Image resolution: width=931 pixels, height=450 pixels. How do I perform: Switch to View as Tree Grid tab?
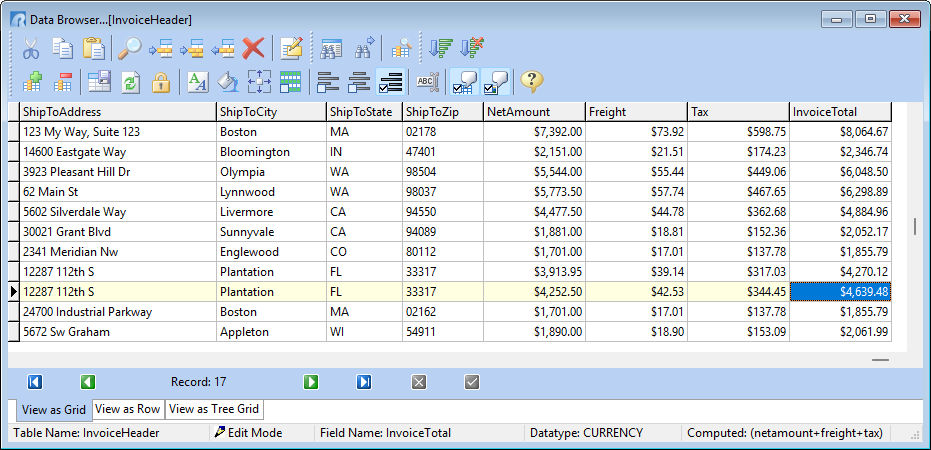[213, 409]
